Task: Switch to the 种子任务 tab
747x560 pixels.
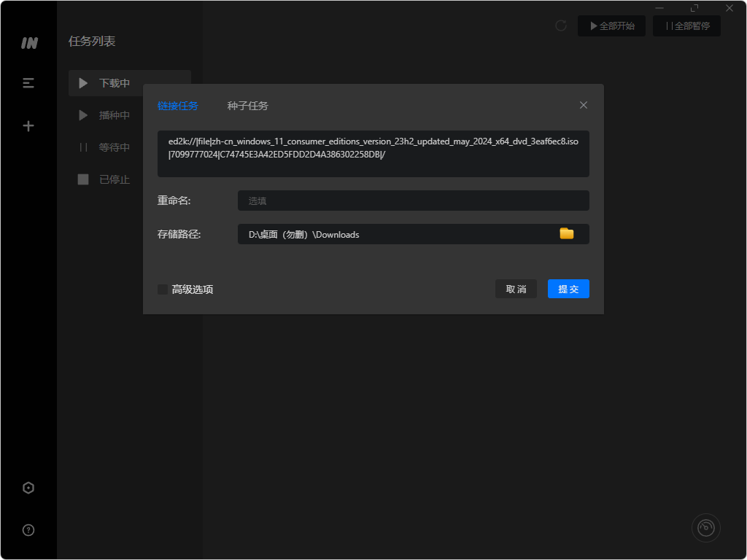Action: (x=247, y=106)
